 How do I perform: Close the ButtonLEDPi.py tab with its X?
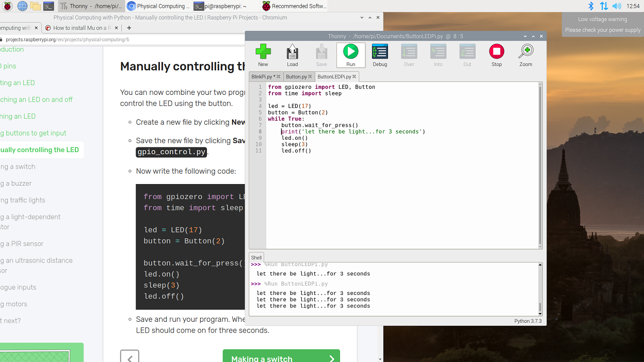pyautogui.click(x=354, y=77)
